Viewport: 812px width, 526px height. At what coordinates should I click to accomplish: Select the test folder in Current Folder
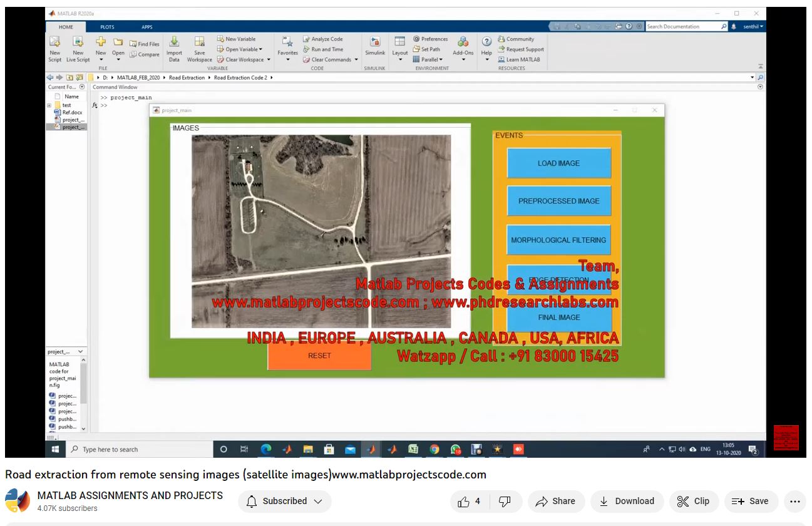(x=66, y=105)
